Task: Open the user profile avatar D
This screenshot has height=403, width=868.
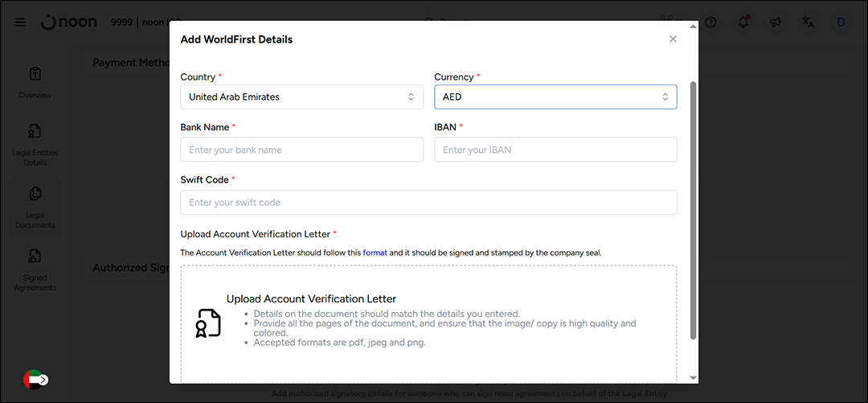Action: (x=841, y=23)
